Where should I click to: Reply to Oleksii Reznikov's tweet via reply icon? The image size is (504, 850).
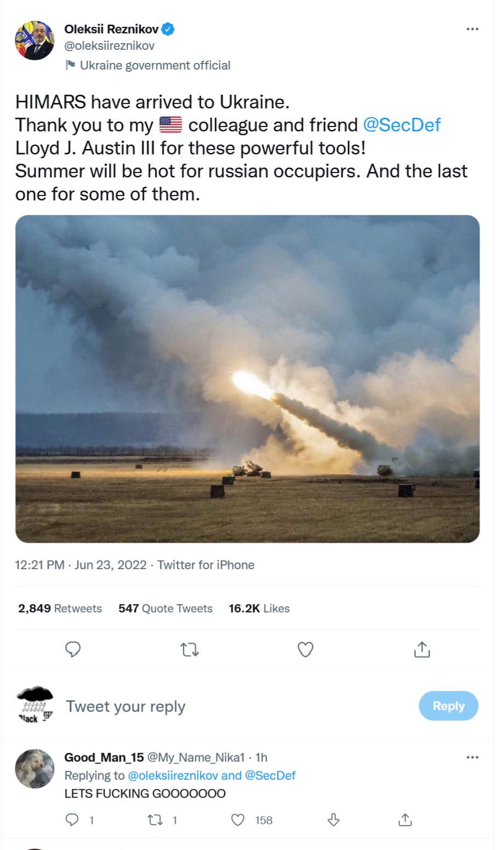tap(73, 650)
